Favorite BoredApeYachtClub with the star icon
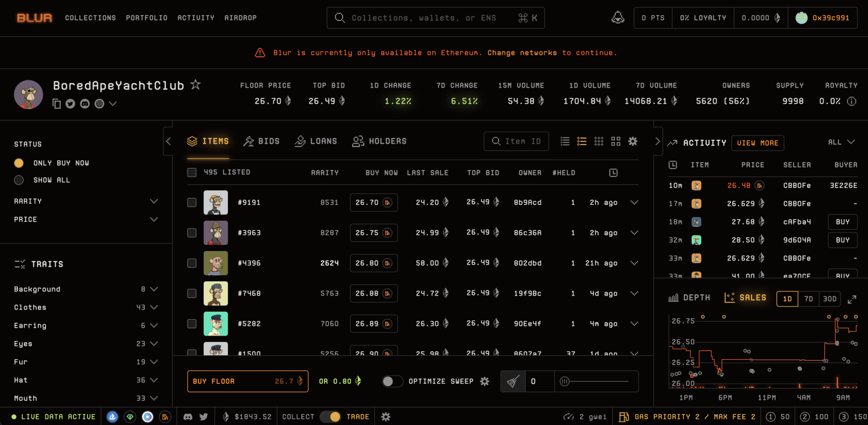The height and width of the screenshot is (425, 868). [x=195, y=84]
